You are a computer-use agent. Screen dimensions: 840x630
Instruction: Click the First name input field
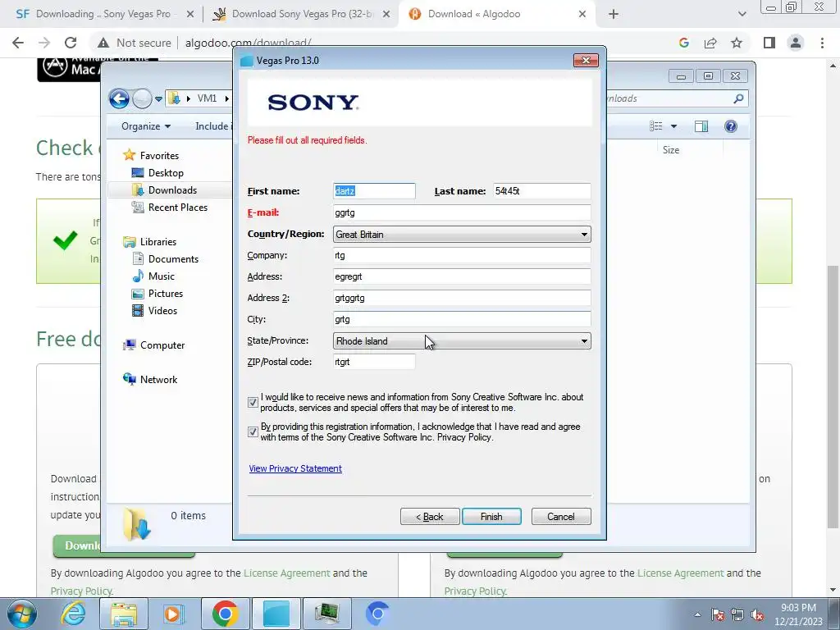tap(374, 190)
